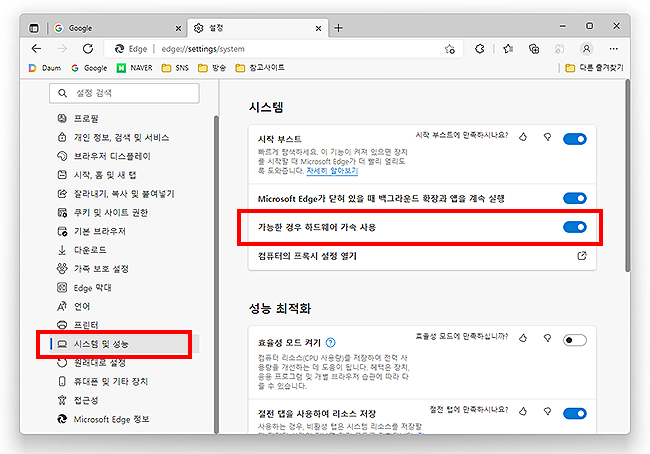Open 컴퓨터의 프록시 설정 열기 external link icon
650x454 pixels.
[x=582, y=255]
